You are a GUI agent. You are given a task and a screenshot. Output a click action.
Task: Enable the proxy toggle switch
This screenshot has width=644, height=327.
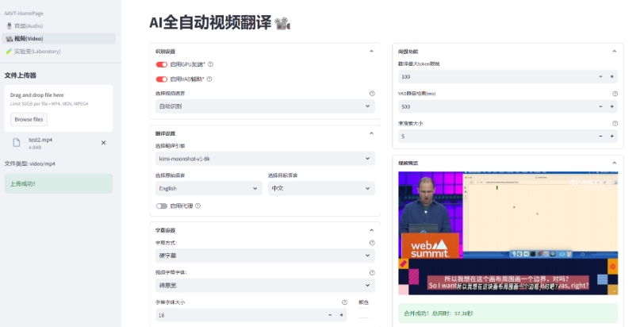pyautogui.click(x=161, y=206)
